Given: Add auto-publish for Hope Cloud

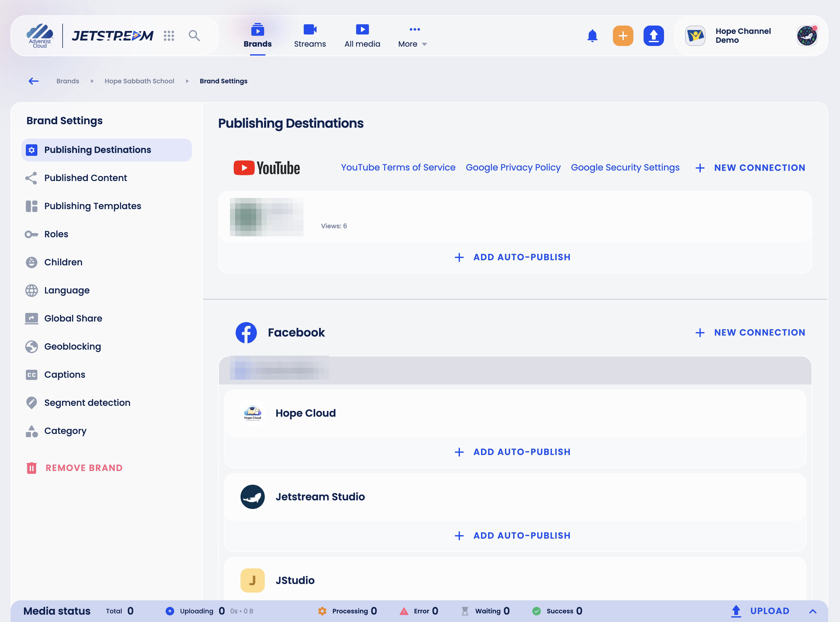Looking at the screenshot, I should pyautogui.click(x=512, y=452).
